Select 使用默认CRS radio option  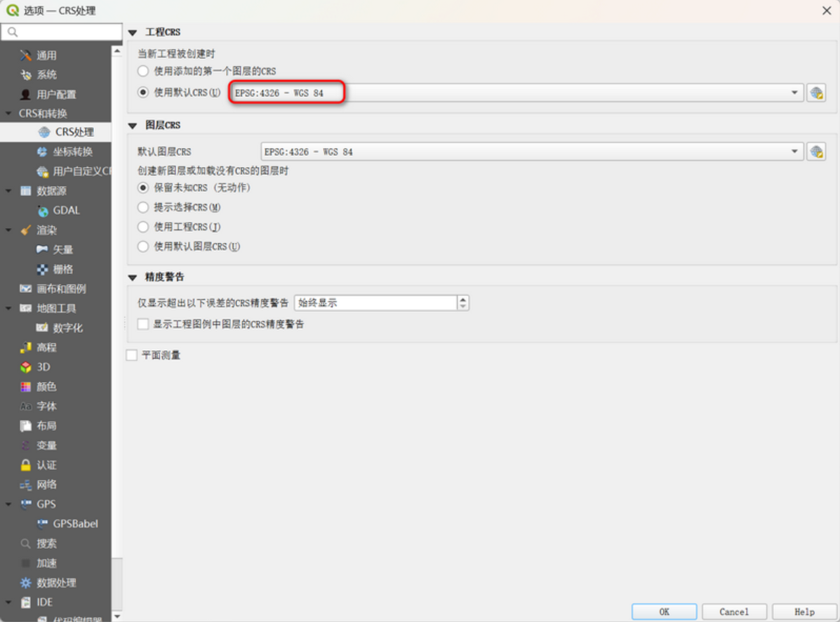pos(143,92)
